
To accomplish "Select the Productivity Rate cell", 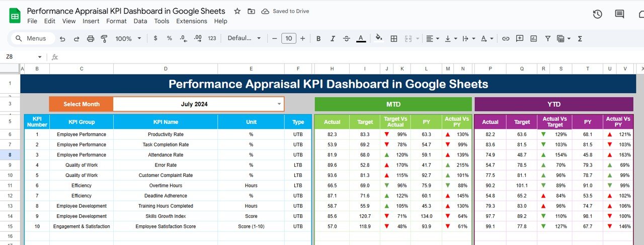I will tap(166, 135).
